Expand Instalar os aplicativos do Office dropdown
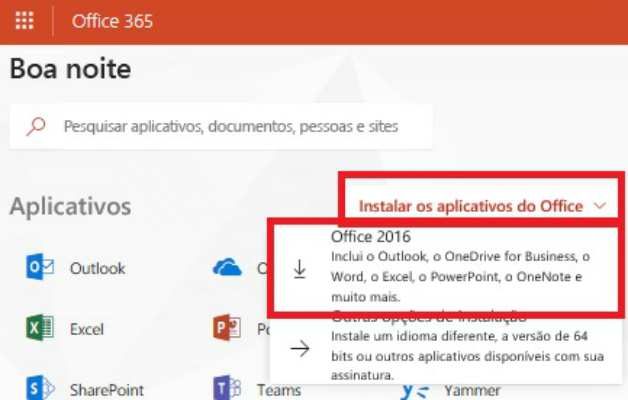This screenshot has width=628, height=400. tap(482, 206)
